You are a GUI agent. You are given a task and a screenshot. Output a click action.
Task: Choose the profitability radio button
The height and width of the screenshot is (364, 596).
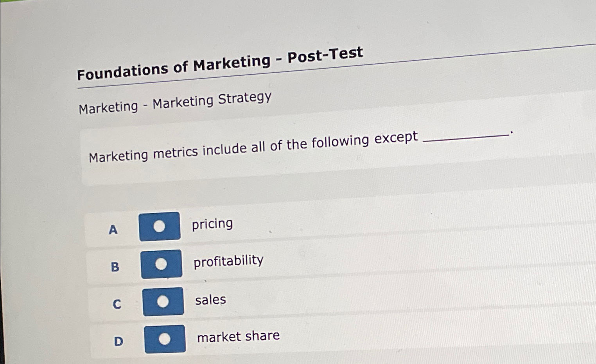(161, 264)
